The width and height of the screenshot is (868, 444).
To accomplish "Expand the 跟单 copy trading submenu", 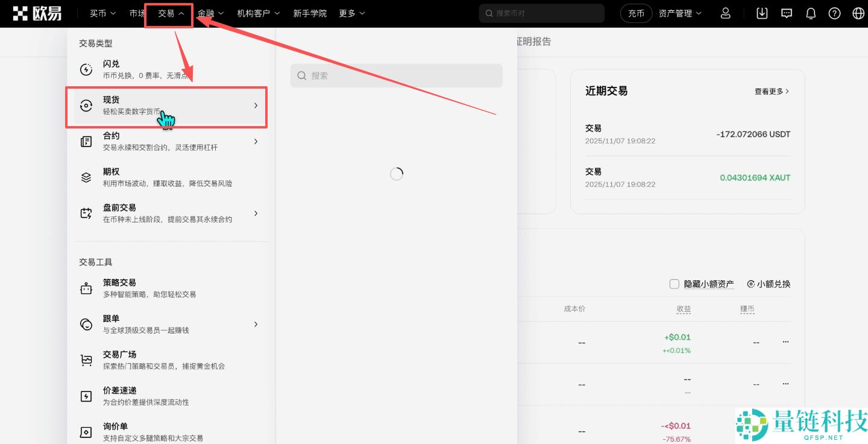I will tap(255, 324).
